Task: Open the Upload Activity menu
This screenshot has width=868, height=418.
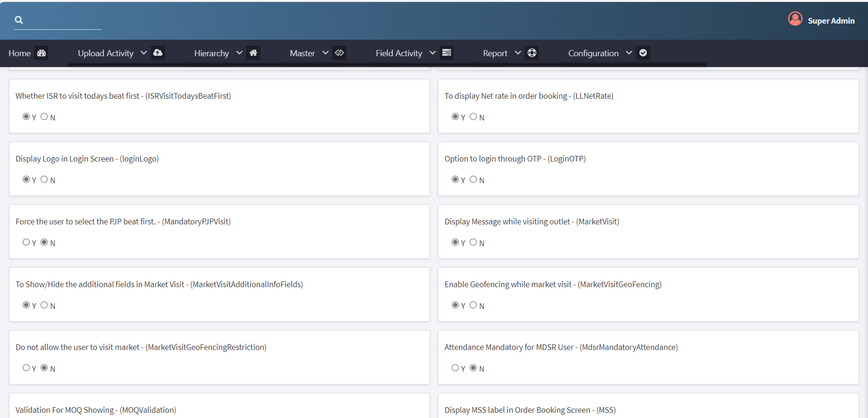Action: [106, 53]
